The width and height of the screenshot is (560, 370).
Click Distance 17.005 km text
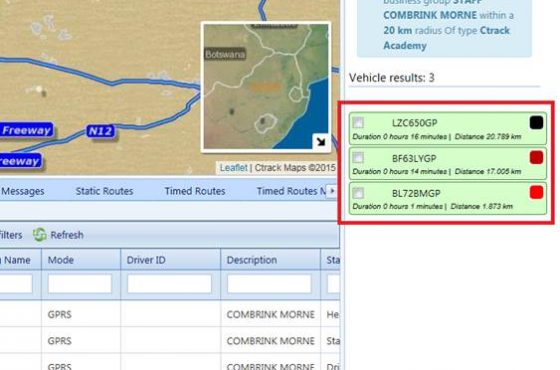coord(488,171)
